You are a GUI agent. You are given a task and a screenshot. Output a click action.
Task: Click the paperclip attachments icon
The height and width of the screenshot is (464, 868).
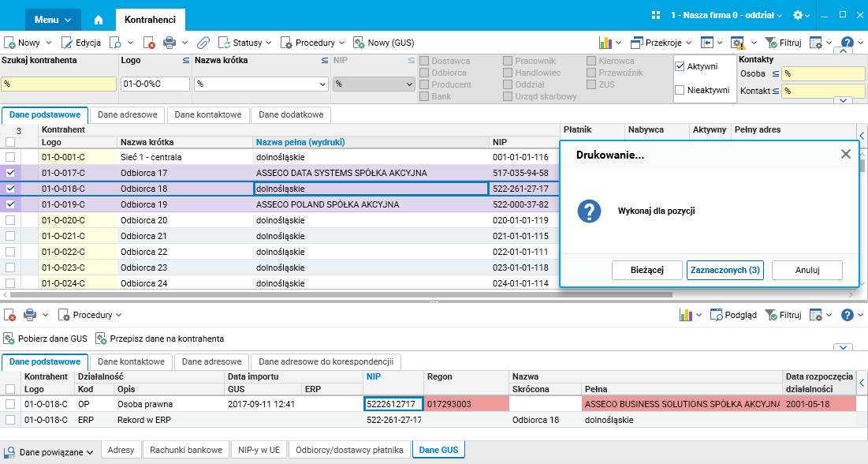pos(203,43)
